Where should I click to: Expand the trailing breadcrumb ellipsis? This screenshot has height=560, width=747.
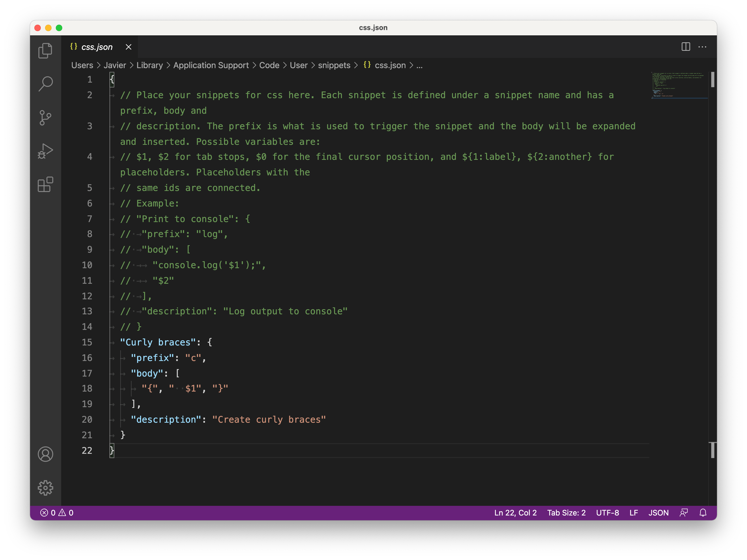click(420, 65)
